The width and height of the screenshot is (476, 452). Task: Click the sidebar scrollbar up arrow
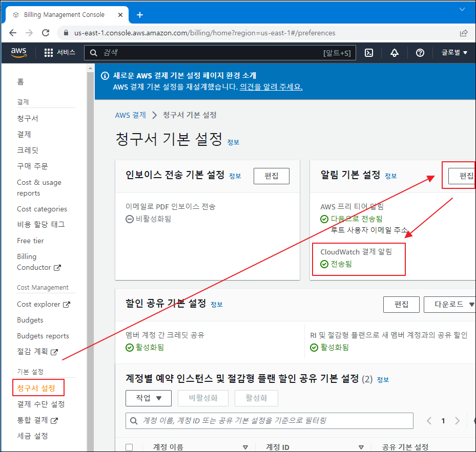91,68
